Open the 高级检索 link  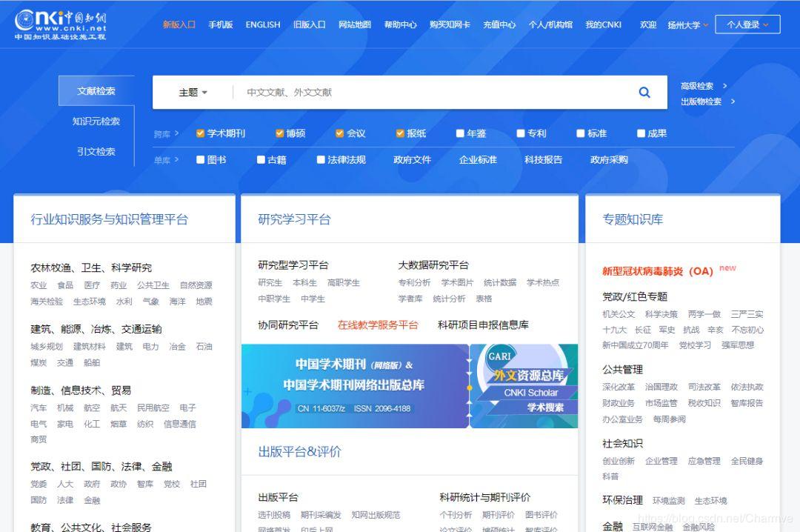[699, 85]
